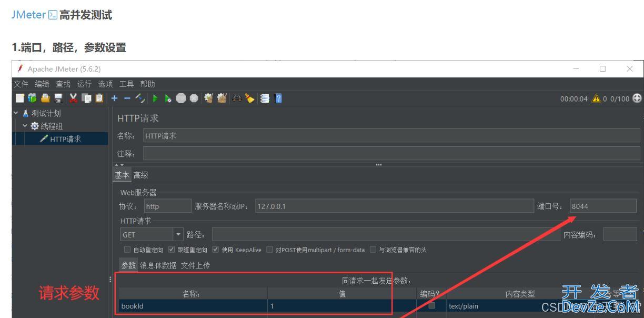The width and height of the screenshot is (644, 318).
Task: Toggle the 使用 KeepAlive checkbox
Action: click(x=215, y=250)
